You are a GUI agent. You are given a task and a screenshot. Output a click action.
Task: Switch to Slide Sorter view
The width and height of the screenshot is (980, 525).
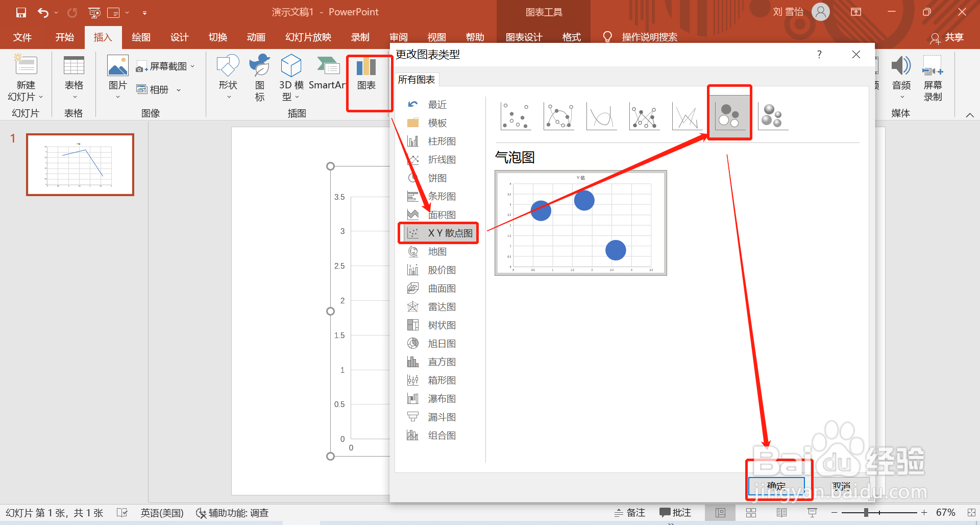point(751,512)
